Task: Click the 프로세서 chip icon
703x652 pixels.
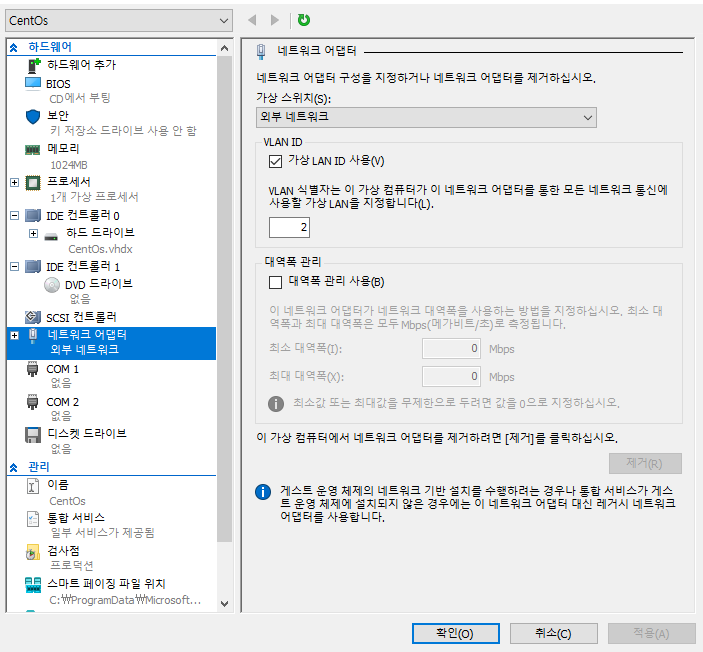Action: pos(33,183)
